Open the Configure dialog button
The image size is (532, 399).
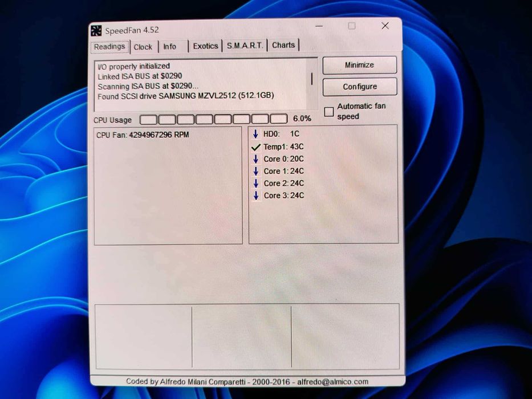[360, 87]
